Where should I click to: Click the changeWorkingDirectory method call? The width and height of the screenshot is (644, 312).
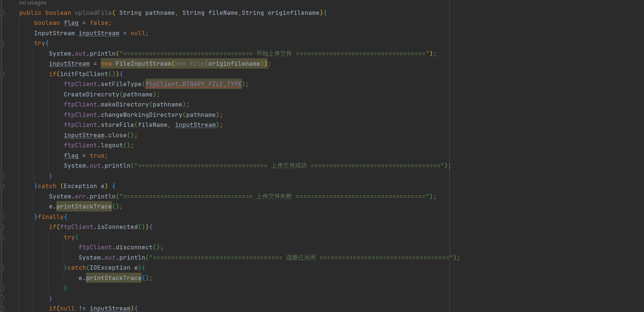point(141,115)
